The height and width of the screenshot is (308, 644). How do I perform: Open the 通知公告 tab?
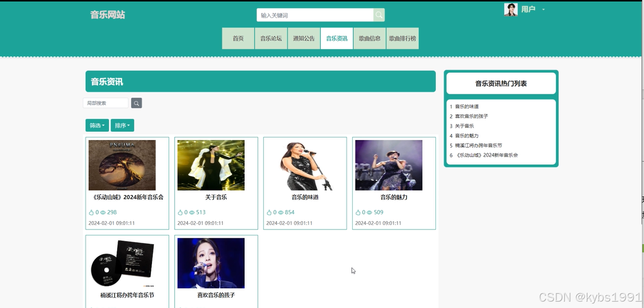pyautogui.click(x=304, y=38)
